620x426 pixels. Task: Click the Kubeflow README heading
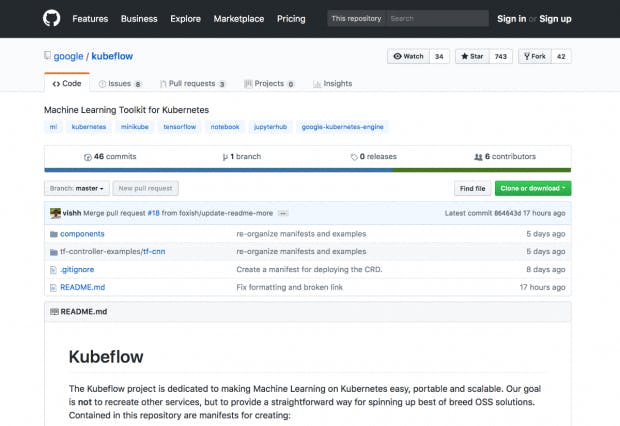pyautogui.click(x=106, y=357)
